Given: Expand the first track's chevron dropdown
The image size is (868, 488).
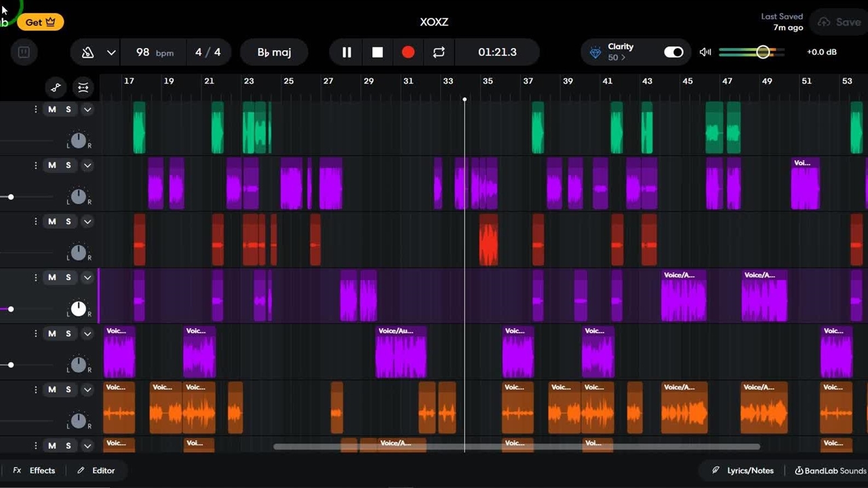Looking at the screenshot, I should click(87, 109).
